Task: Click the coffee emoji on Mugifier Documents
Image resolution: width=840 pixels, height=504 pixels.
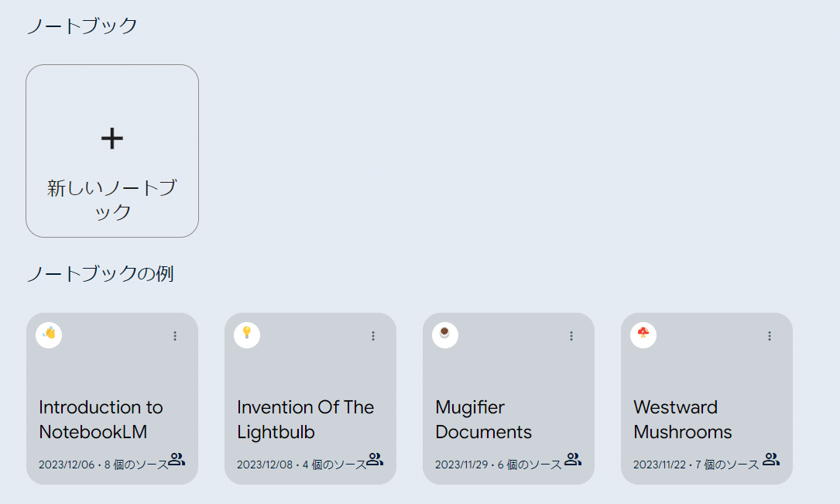Action: point(444,335)
